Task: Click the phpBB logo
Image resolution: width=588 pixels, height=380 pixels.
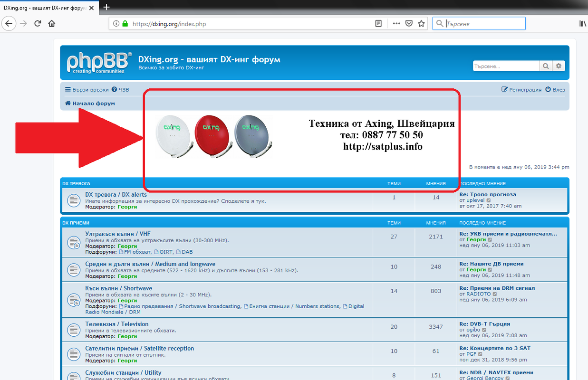Action: [99, 63]
